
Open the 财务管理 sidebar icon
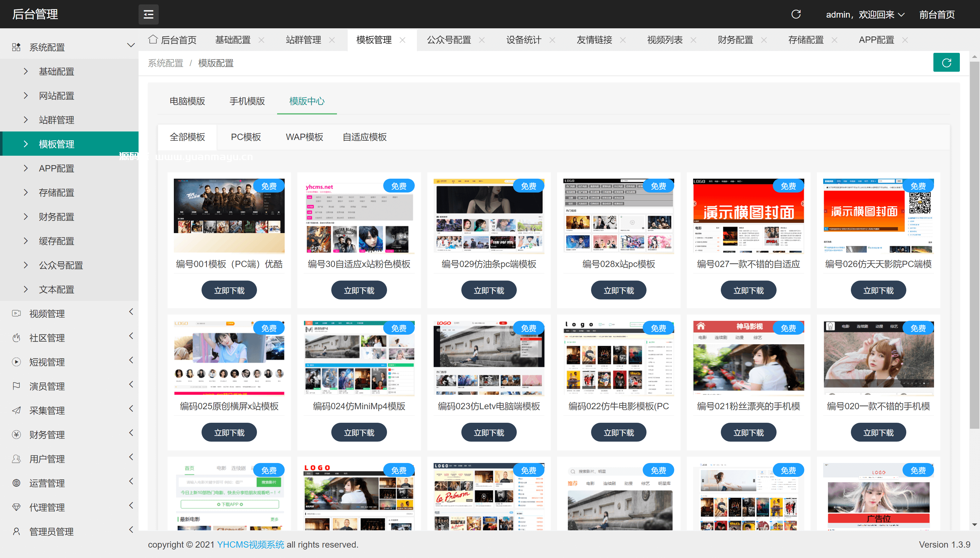16,434
